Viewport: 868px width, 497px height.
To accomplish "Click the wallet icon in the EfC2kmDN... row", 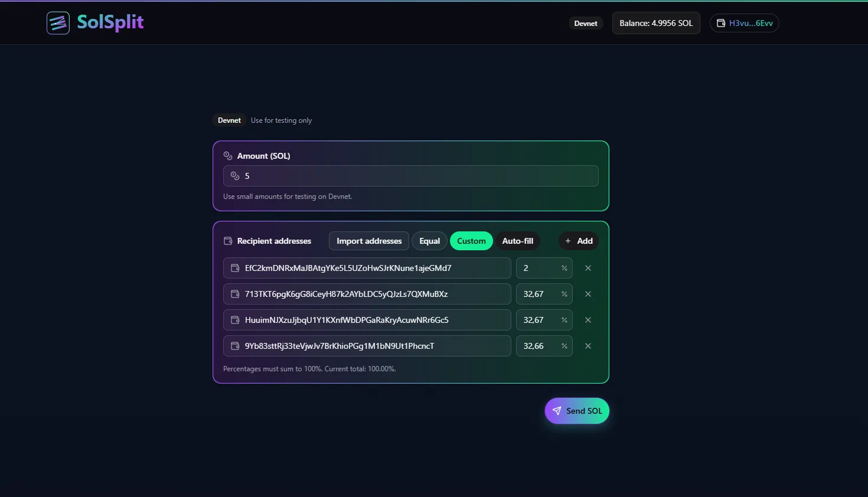I will pos(235,268).
